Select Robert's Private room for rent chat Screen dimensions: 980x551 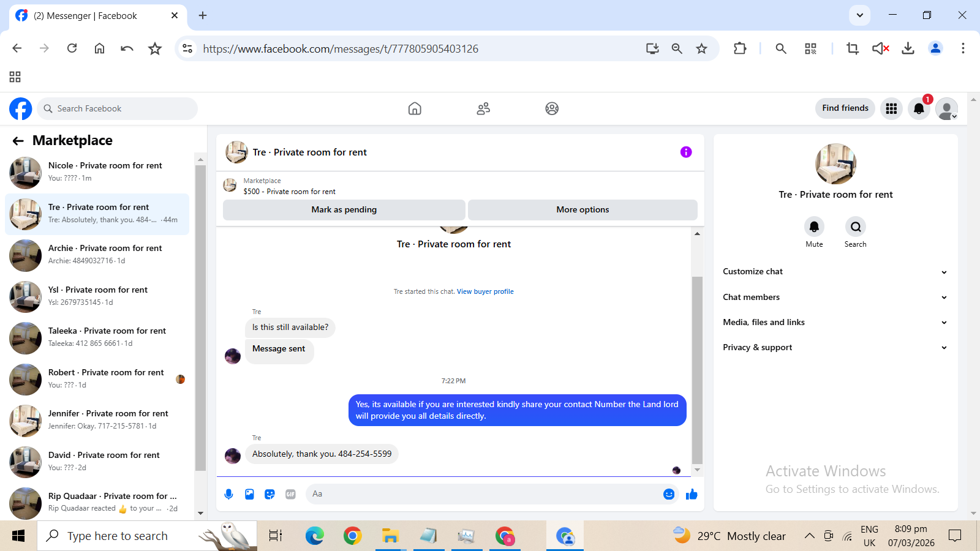97,380
